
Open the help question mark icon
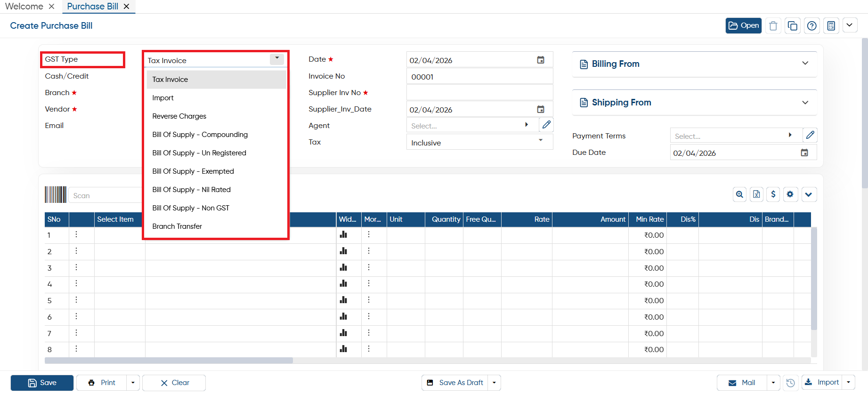[811, 25]
